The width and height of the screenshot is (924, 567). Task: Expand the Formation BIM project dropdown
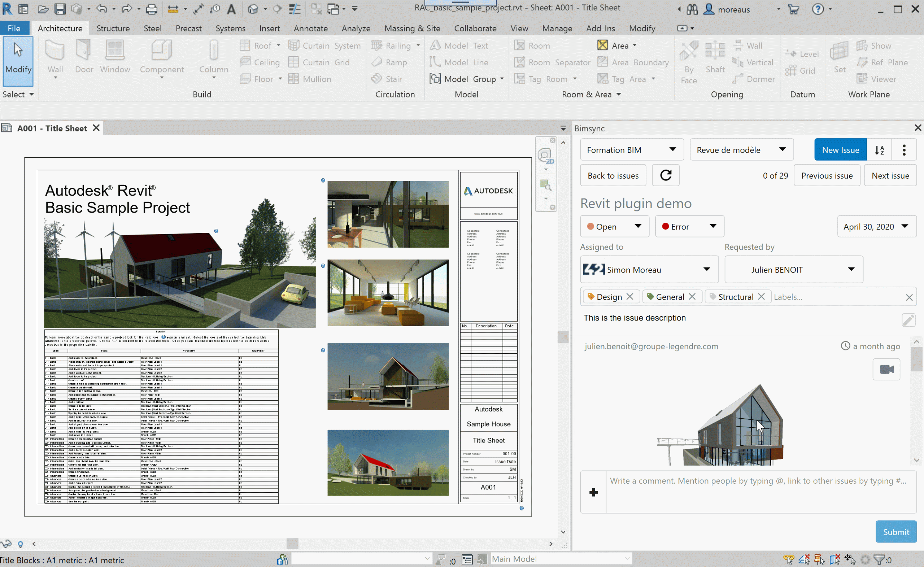pos(673,150)
